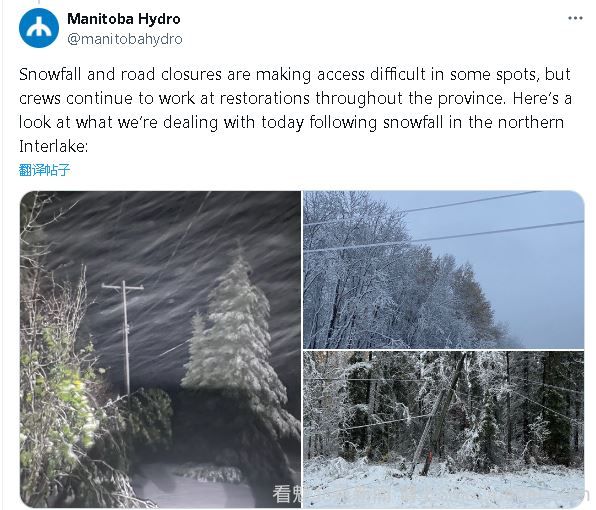Open Manitoba Hydro's round profile avatar
596x510 pixels.
(39, 28)
